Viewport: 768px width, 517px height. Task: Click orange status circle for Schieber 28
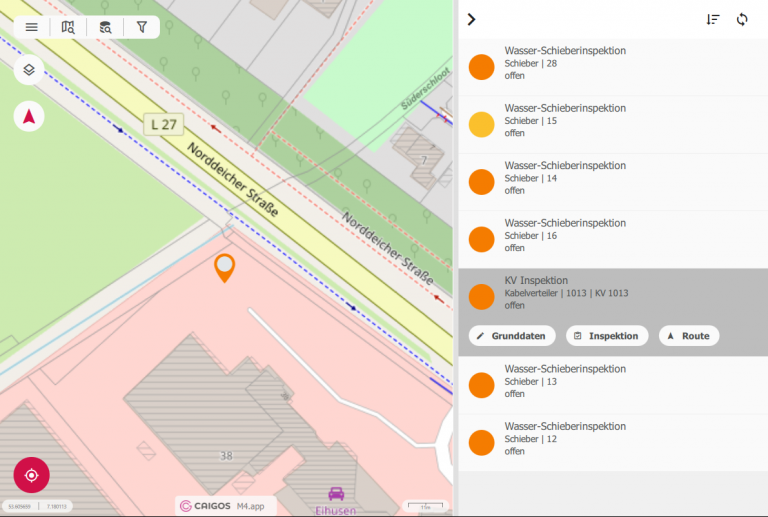[481, 67]
